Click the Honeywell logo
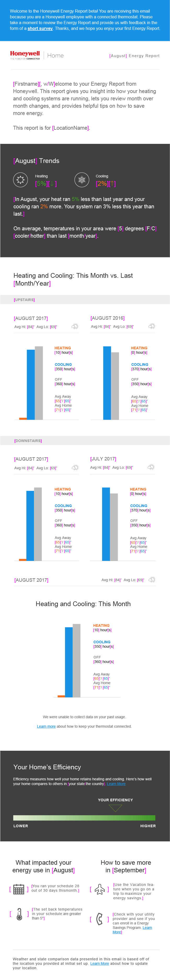Viewport: 170px width, 980px height. 25,55
